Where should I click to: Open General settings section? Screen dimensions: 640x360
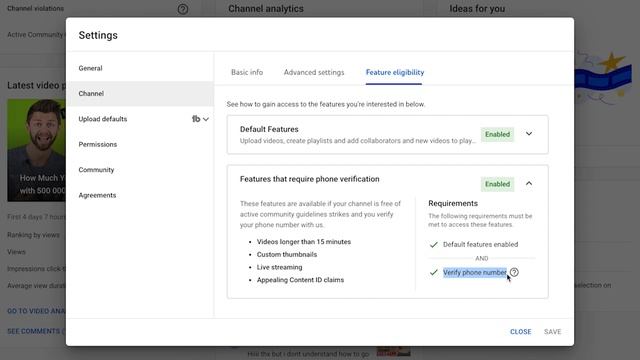click(140, 68)
